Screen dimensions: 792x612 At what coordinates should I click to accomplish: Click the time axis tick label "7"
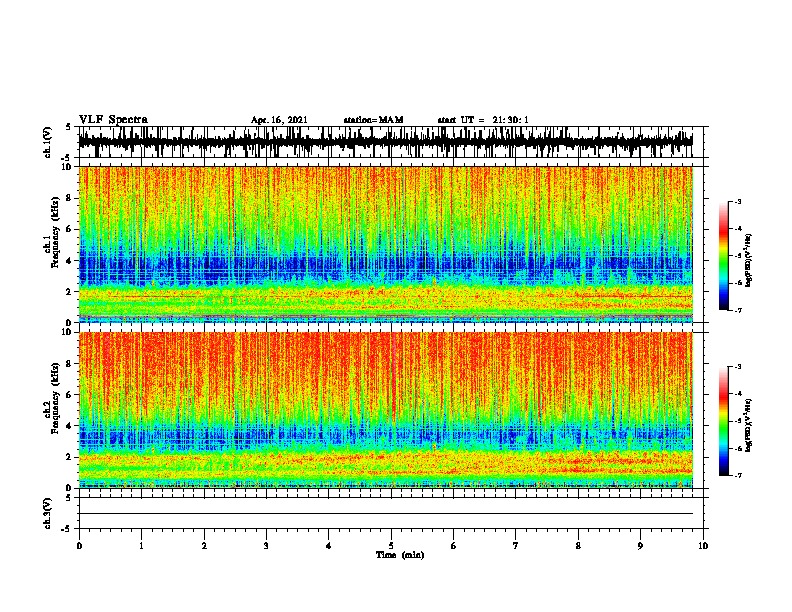pyautogui.click(x=516, y=546)
